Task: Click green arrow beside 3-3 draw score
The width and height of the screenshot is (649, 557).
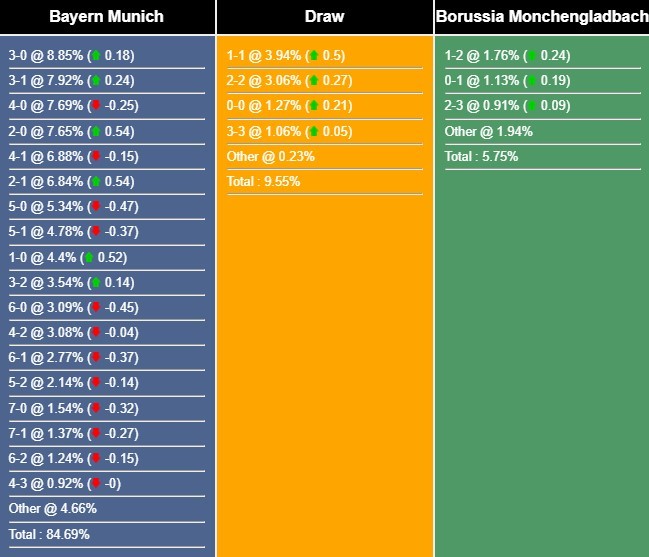Action: (x=314, y=131)
